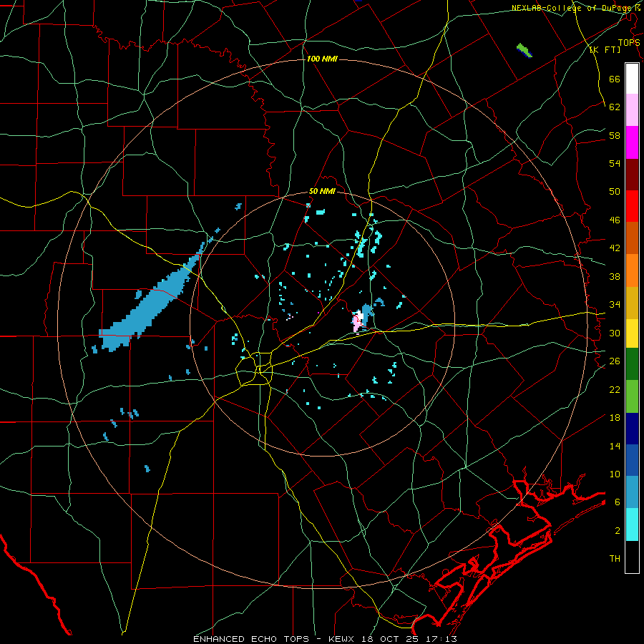Click the 2 label on the scale

[x=617, y=530]
